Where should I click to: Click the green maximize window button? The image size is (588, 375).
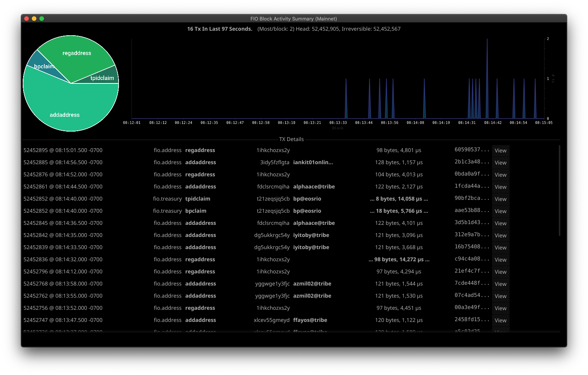tap(42, 19)
